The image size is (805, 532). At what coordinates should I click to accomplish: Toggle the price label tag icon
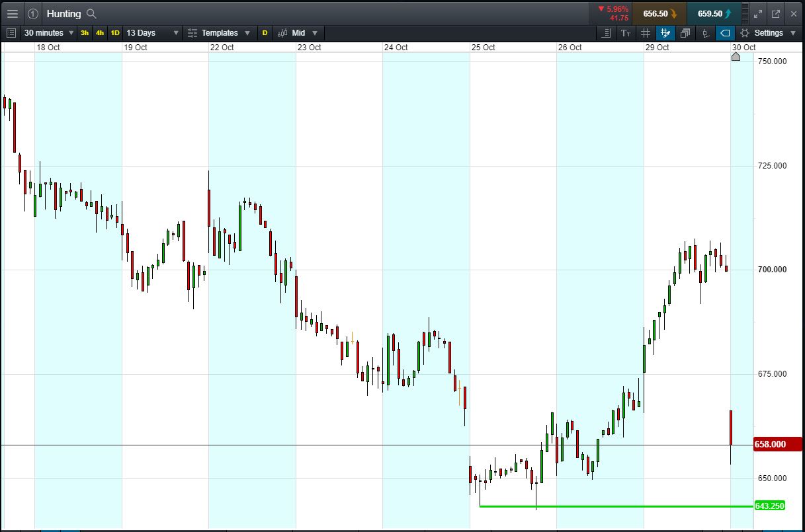725,33
